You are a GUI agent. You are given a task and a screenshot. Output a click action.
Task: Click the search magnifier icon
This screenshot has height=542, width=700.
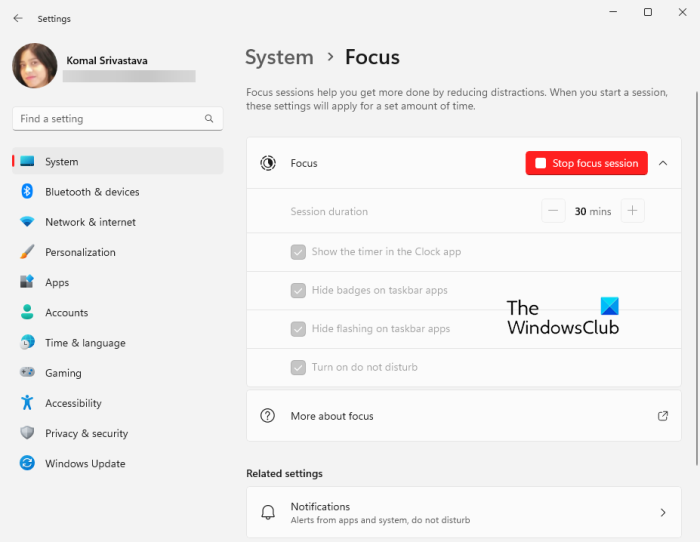point(209,119)
